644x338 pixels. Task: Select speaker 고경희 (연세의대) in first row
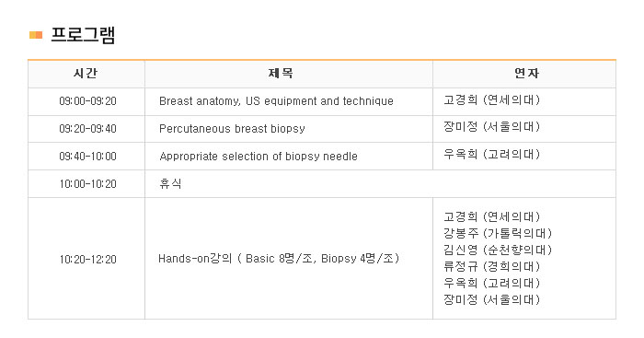coord(491,99)
